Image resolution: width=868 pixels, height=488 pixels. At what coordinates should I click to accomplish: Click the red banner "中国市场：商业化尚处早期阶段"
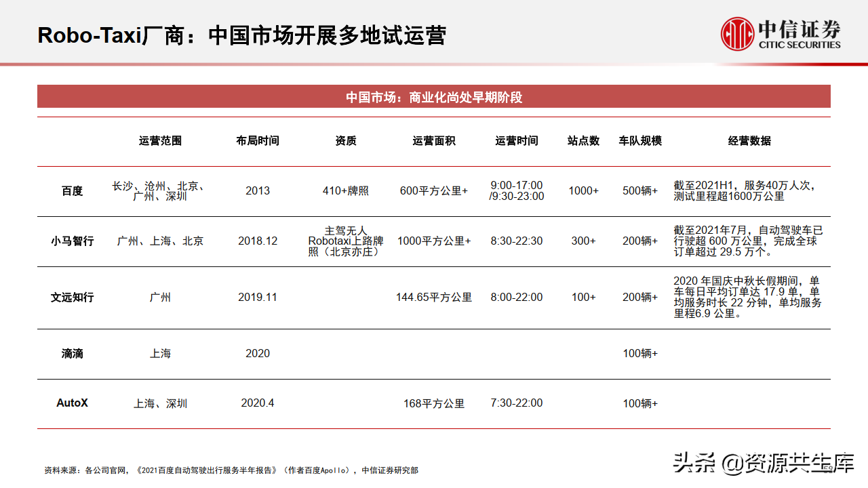[434, 97]
